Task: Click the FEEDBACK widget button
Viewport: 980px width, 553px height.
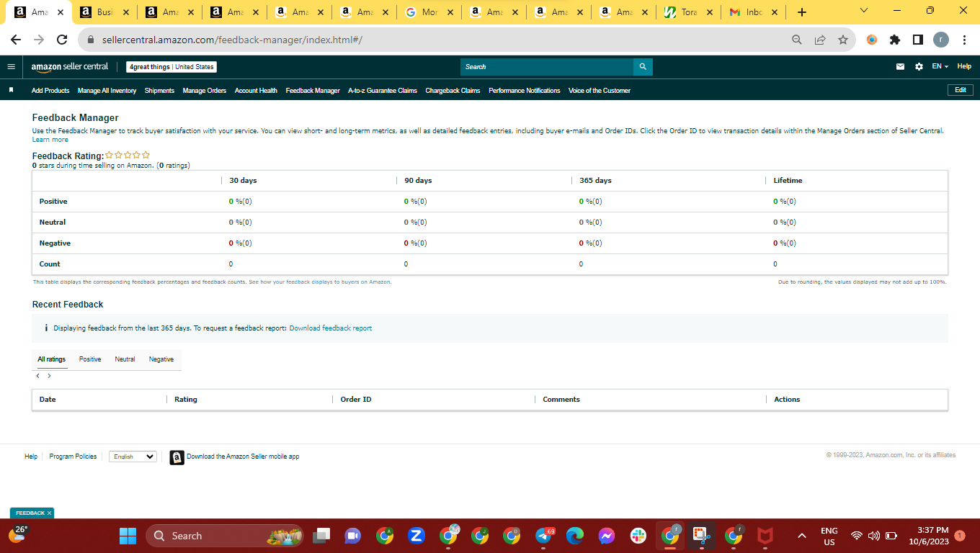Action: (x=30, y=513)
